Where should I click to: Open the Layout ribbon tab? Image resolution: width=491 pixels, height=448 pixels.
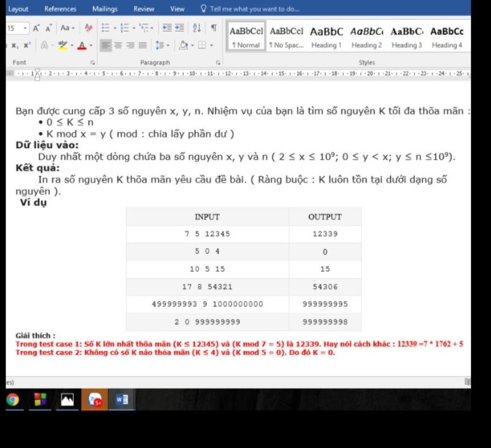(x=18, y=9)
